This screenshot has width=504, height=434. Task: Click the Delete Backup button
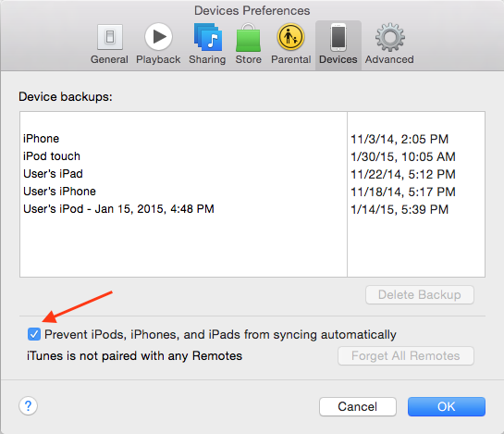coord(420,294)
